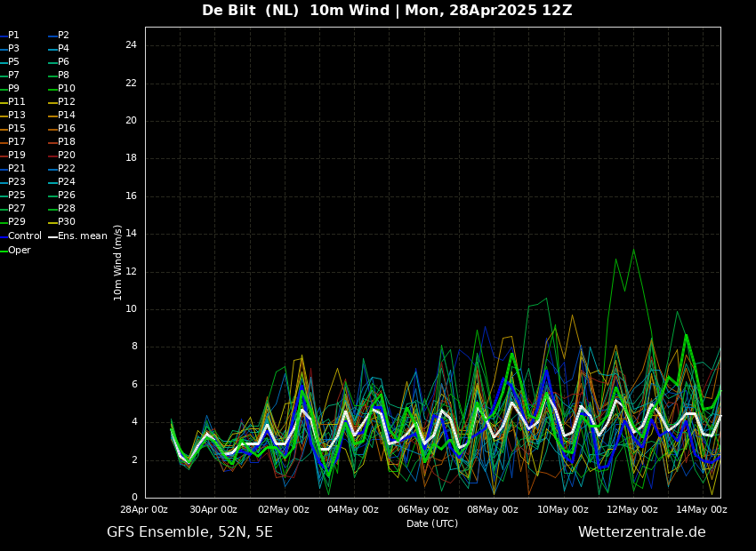Click the 28Apr 00z date tick label
The height and width of the screenshot is (551, 756).
click(144, 510)
